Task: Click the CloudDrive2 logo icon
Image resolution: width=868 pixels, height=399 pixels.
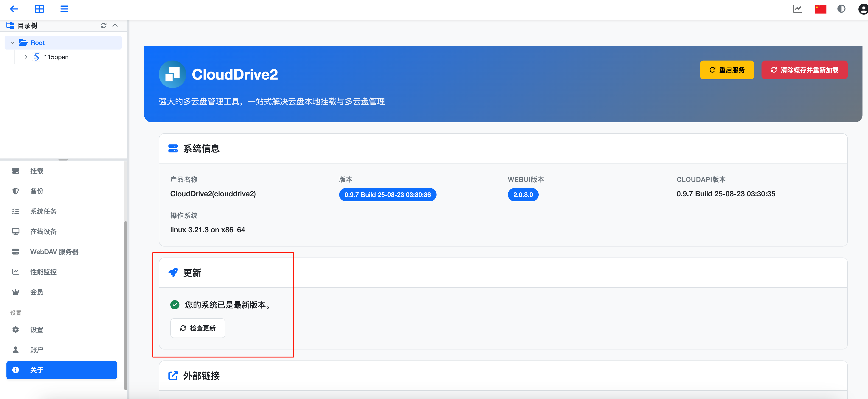Action: tap(172, 75)
